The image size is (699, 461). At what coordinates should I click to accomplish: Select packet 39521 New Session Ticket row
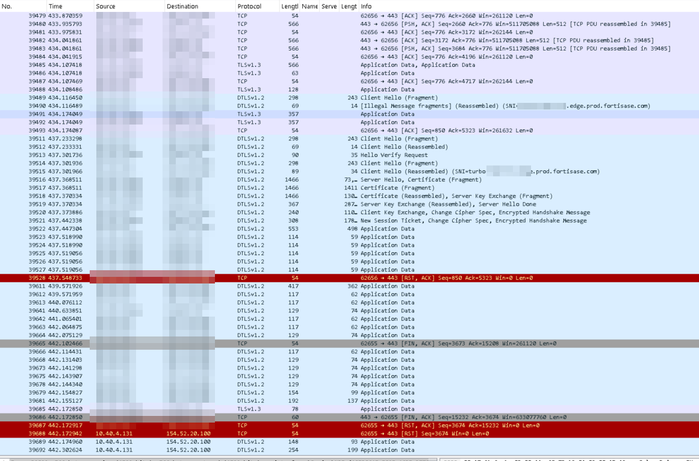coord(350,221)
